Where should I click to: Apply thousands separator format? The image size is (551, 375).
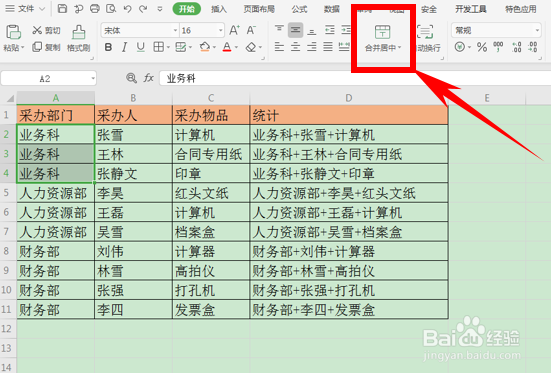click(498, 47)
